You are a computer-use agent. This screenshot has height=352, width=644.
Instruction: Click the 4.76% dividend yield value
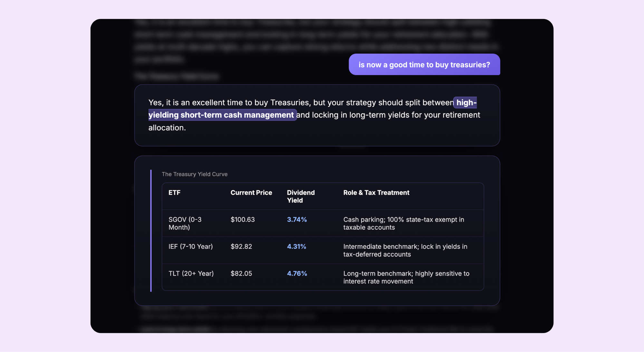click(x=297, y=273)
